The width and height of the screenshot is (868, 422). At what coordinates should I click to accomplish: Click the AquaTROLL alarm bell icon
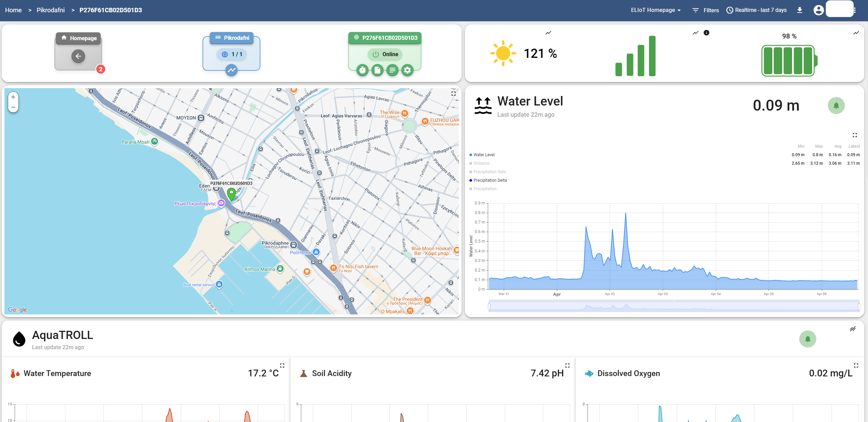807,339
